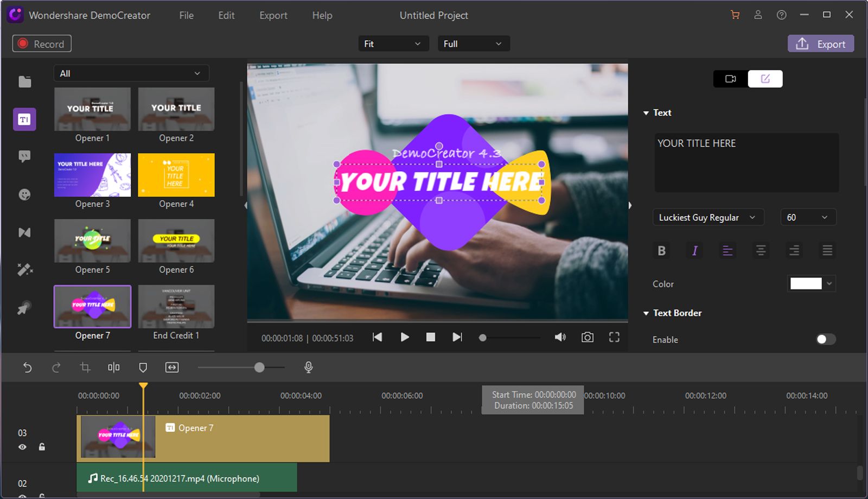The width and height of the screenshot is (868, 499).
Task: Click the Record button
Action: (x=41, y=43)
